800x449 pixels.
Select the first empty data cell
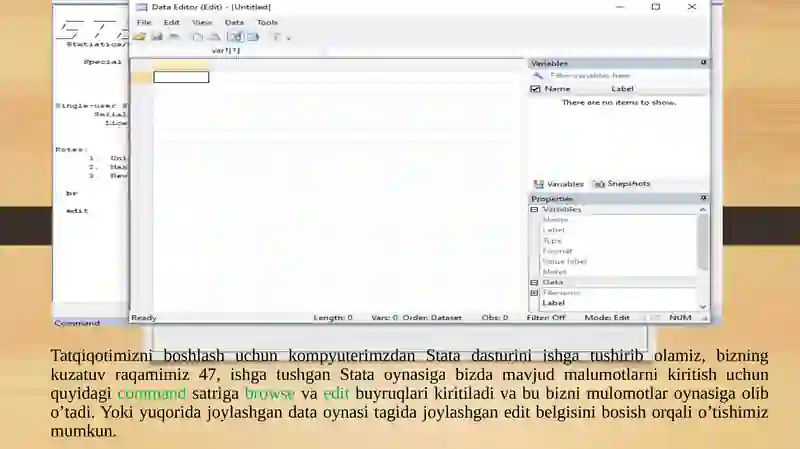pyautogui.click(x=181, y=77)
